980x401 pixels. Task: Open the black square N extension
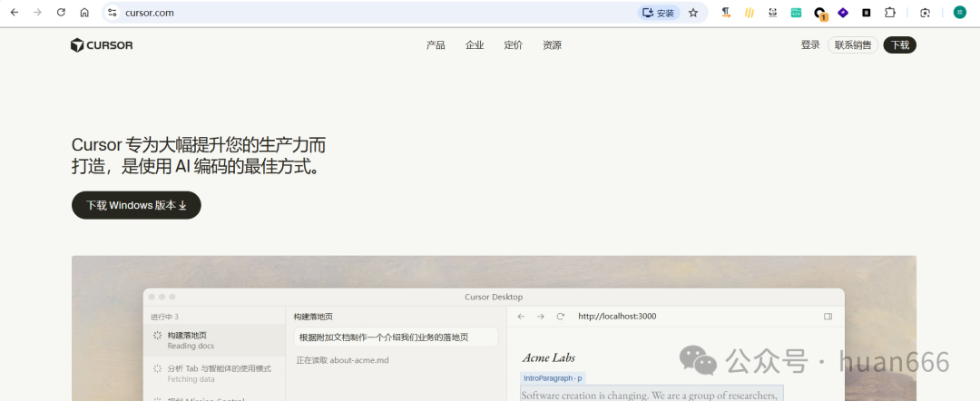[x=867, y=13]
